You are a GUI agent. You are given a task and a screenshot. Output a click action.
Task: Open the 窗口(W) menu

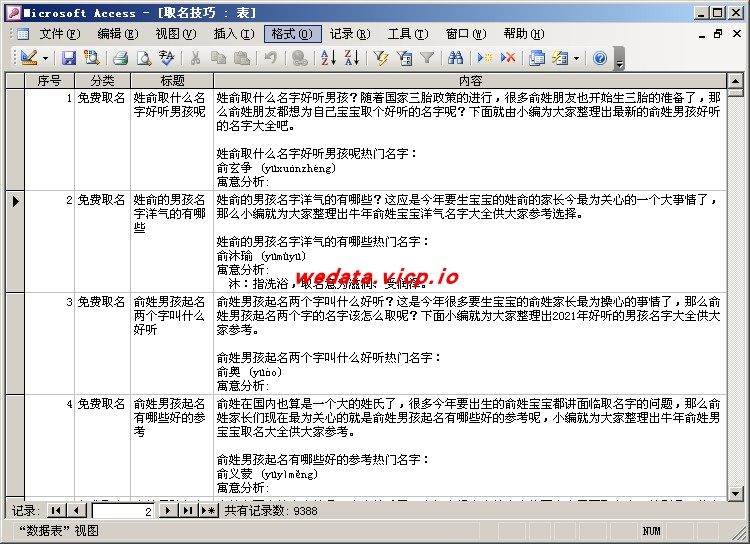point(466,33)
